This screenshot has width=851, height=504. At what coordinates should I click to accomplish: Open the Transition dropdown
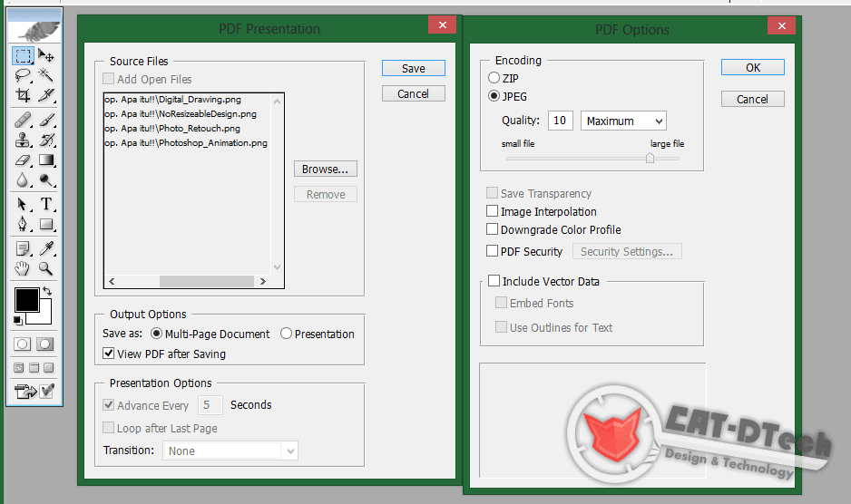(230, 451)
